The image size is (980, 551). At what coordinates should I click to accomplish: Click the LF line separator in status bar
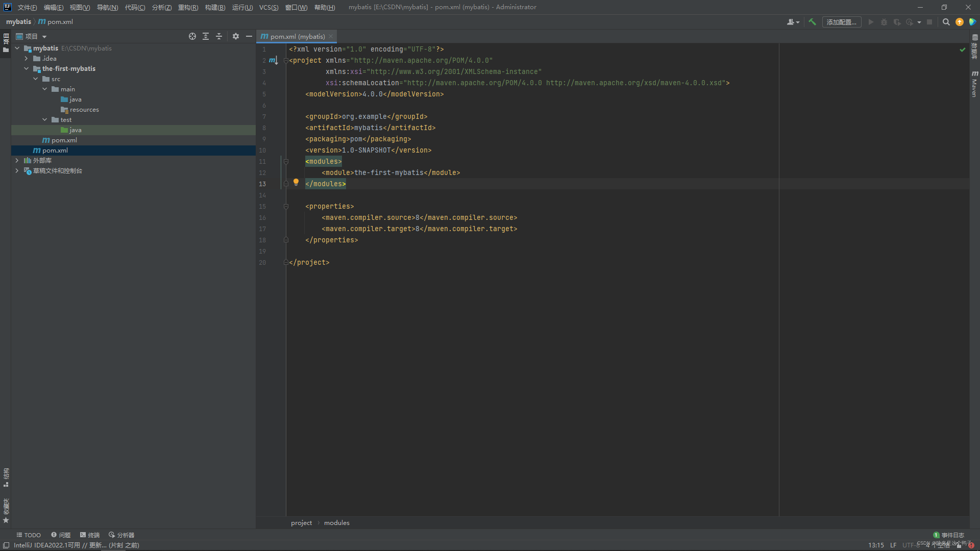(x=893, y=545)
